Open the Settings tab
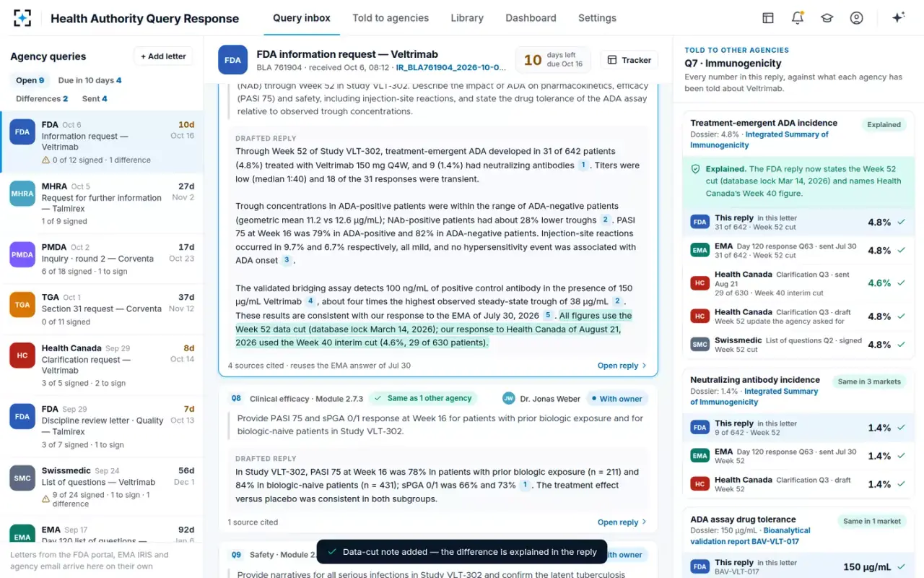 pos(597,18)
